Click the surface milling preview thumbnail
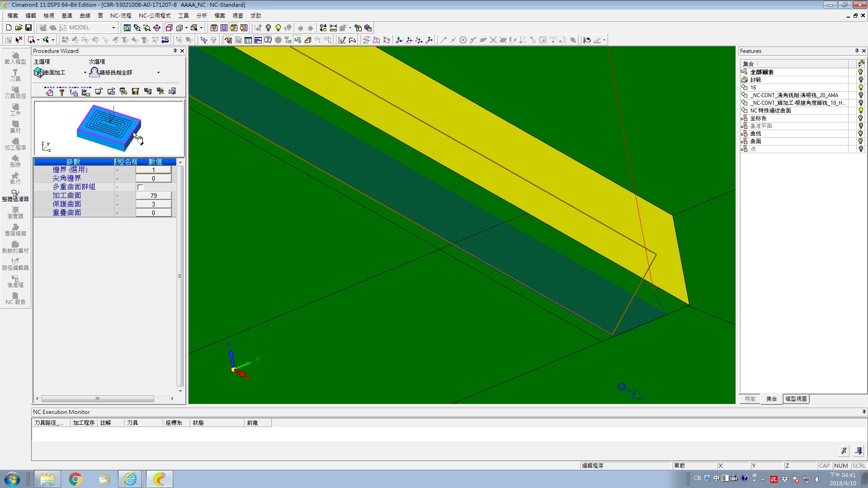Viewport: 868px width, 488px height. coord(109,129)
